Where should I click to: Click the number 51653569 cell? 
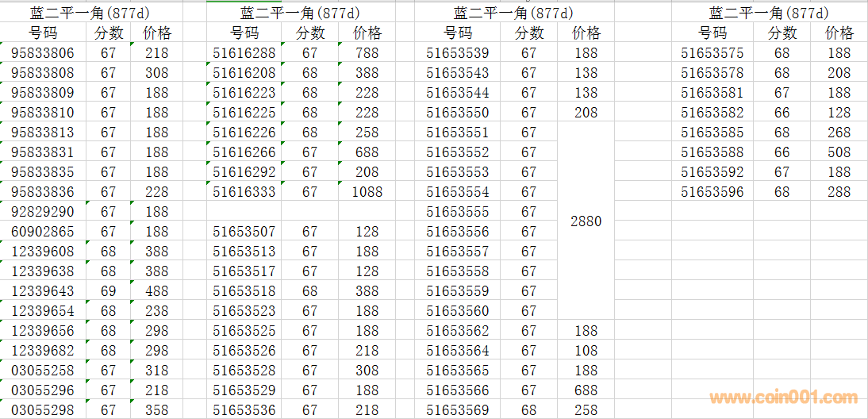457,410
